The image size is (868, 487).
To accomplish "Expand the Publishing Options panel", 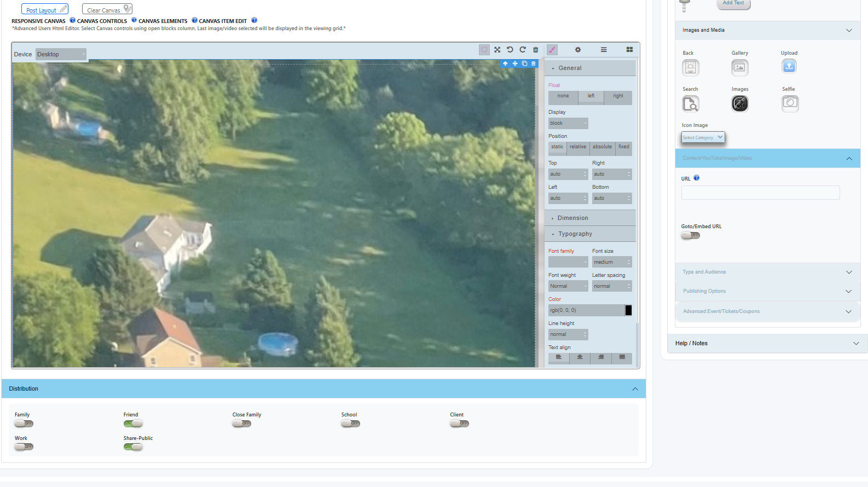I will [767, 291].
